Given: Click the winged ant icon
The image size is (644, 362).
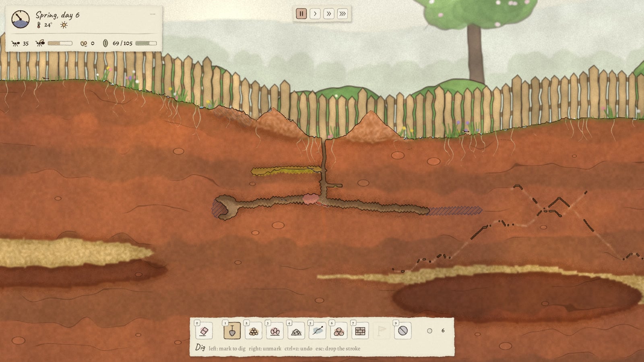Looking at the screenshot, I should tap(40, 43).
